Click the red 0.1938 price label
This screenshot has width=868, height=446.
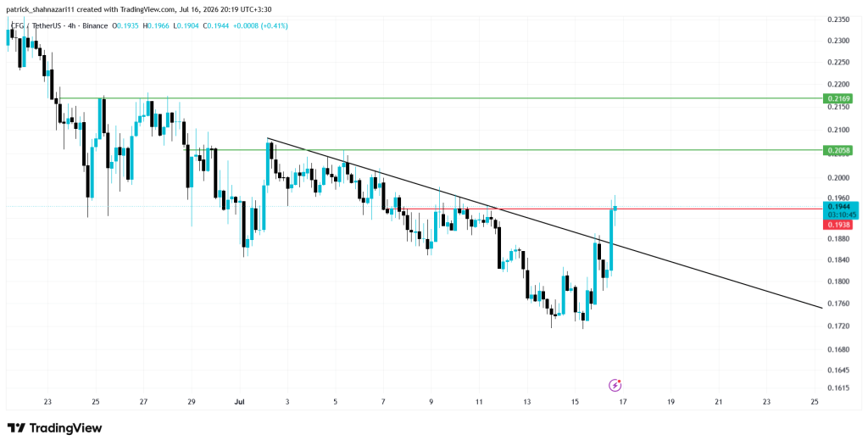(x=838, y=225)
